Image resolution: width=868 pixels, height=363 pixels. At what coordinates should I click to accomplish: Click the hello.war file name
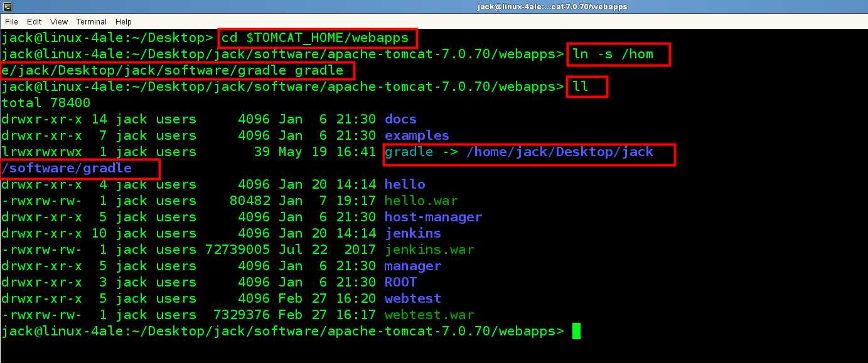(421, 201)
